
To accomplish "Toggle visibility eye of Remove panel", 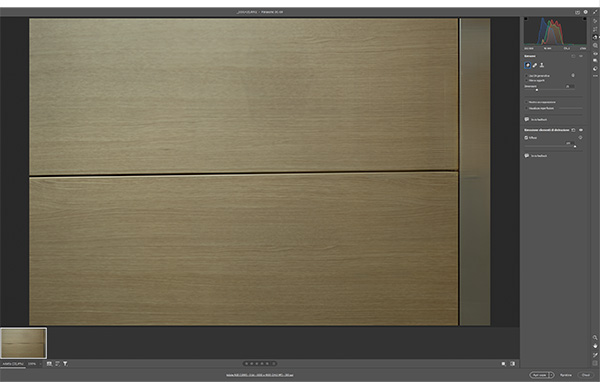I will 581,56.
